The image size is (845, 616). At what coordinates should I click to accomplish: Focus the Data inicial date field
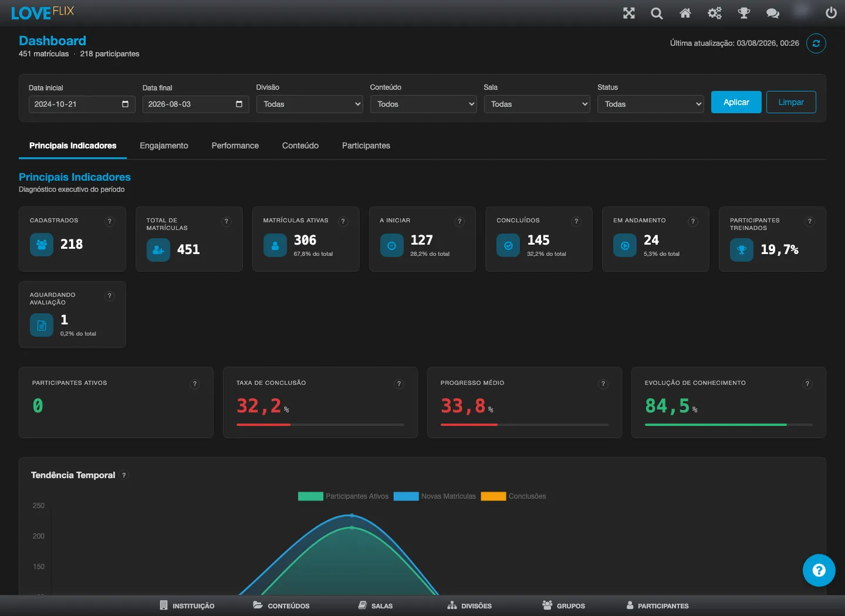pyautogui.click(x=82, y=104)
